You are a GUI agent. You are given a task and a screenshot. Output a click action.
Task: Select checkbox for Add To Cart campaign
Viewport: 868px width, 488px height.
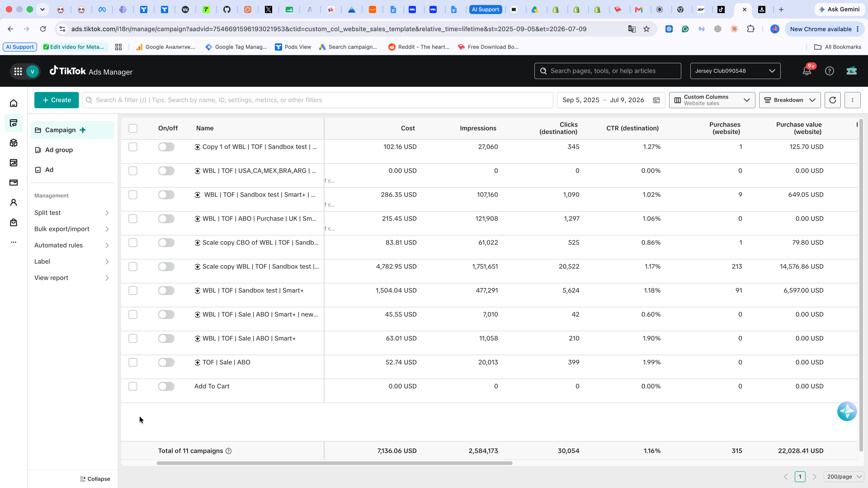click(133, 386)
